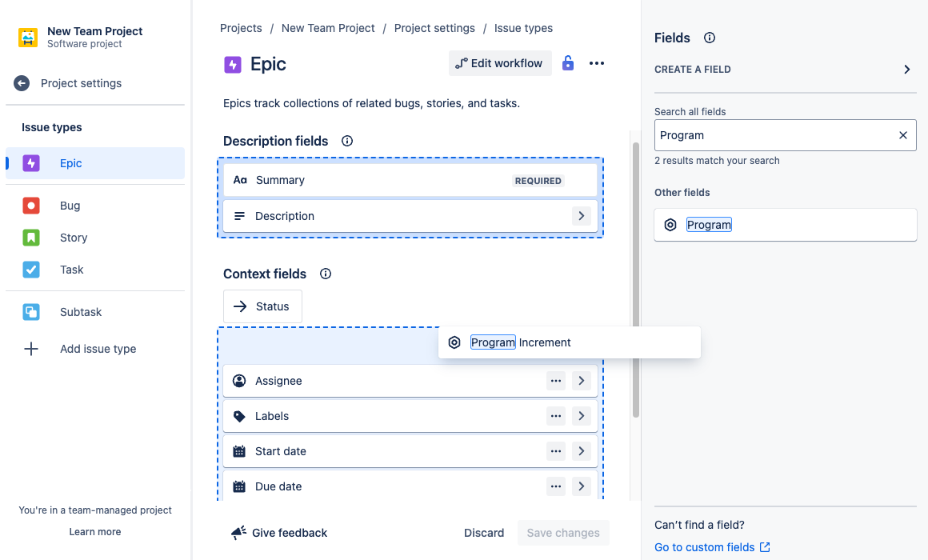Select the Subtask issue type
Screen dimensions: 928x560
click(80, 312)
